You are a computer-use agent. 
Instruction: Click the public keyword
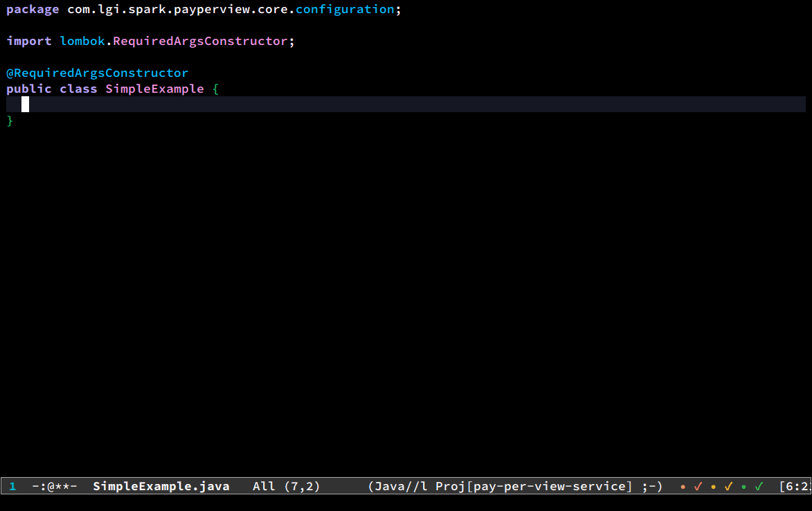click(29, 89)
